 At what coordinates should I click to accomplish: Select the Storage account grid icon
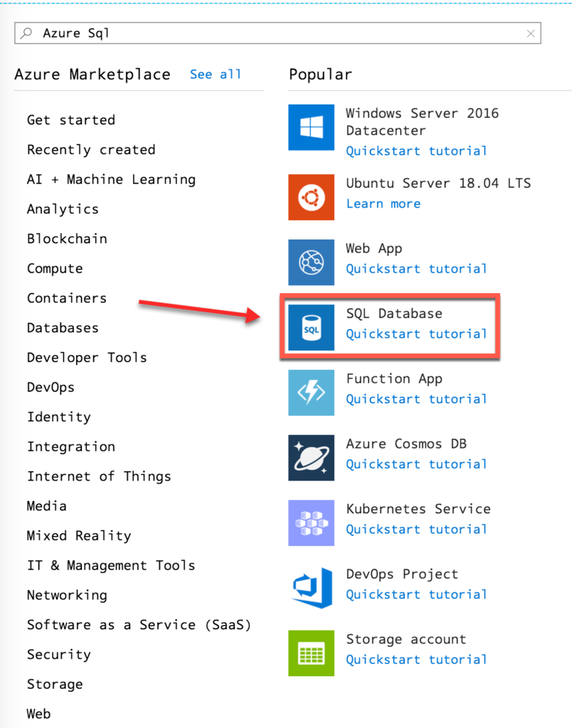pyautogui.click(x=311, y=653)
